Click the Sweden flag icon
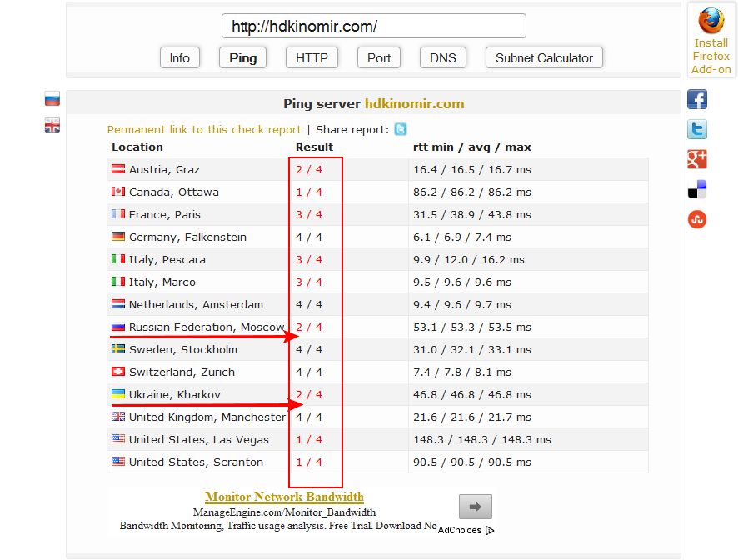This screenshot has height=560, width=738. point(118,349)
